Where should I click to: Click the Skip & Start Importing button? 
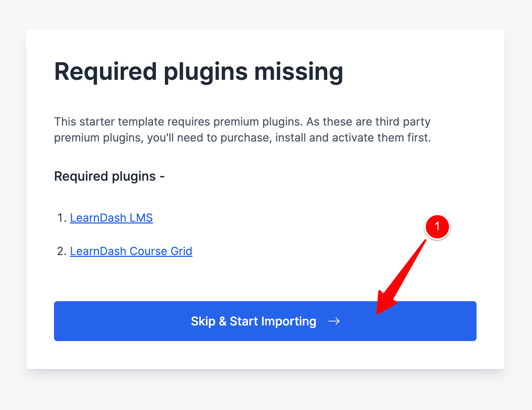[x=265, y=321]
